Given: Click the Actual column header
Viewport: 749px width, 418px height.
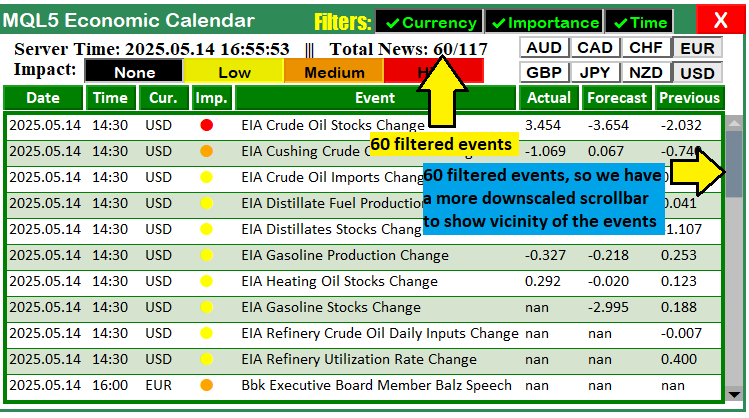Looking at the screenshot, I should click(x=549, y=98).
